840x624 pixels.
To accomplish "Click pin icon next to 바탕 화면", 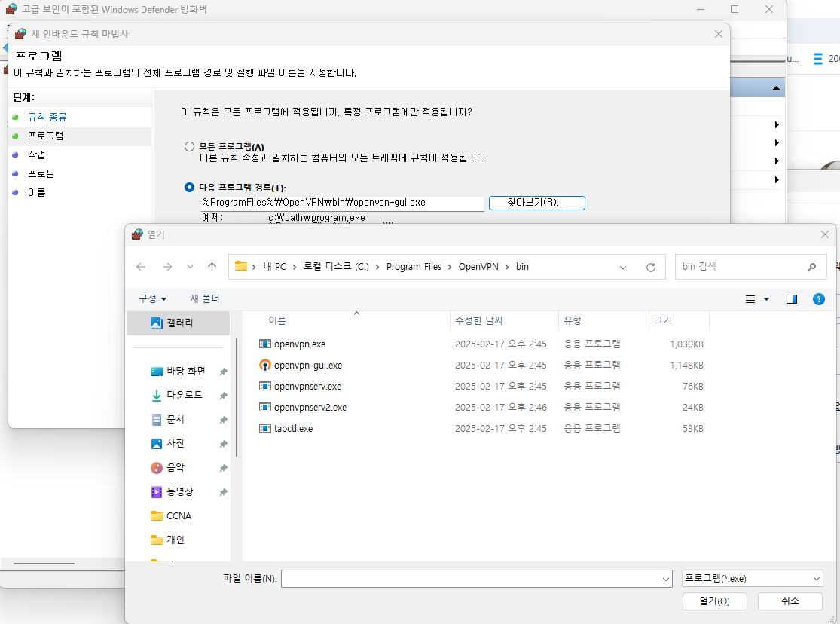I will coord(224,372).
